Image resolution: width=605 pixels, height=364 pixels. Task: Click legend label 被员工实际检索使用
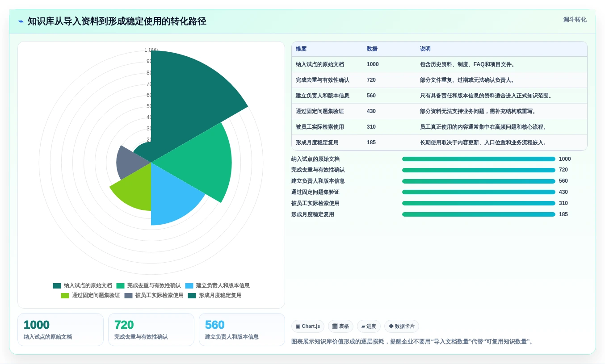pyautogui.click(x=160, y=296)
